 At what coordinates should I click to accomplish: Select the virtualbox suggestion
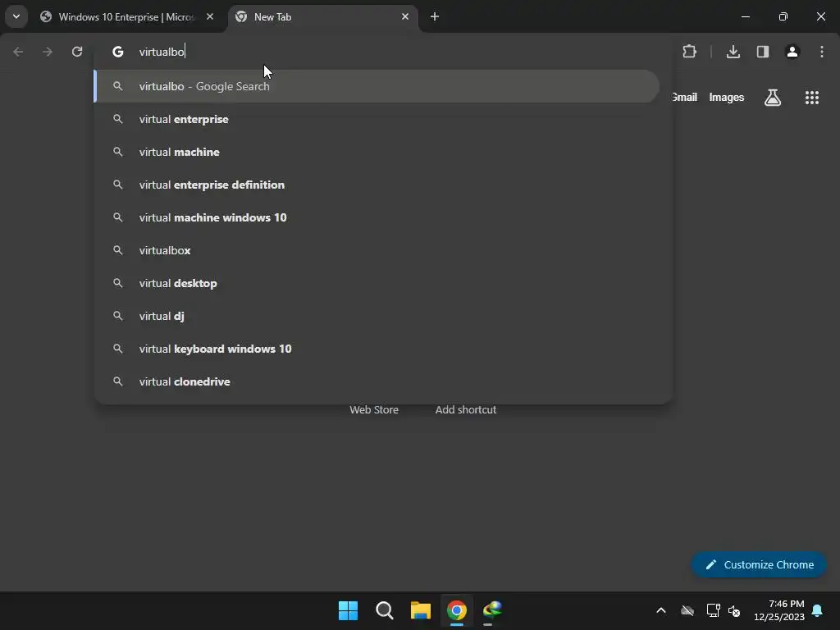tap(377, 250)
